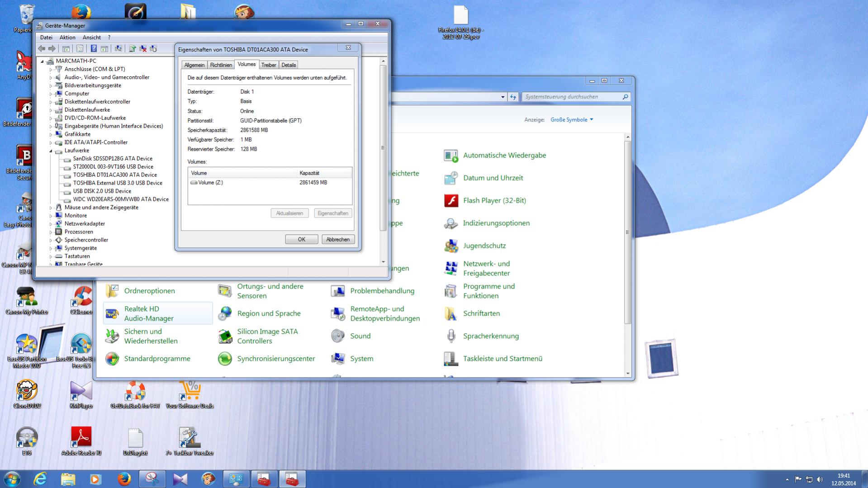Switch to the Treiber tab
This screenshot has width=868, height=488.
269,65
